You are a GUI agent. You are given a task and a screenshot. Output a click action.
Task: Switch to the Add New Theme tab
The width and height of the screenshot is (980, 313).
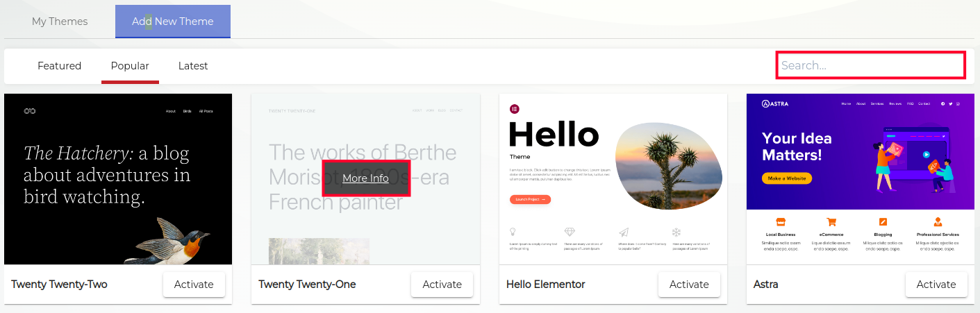pyautogui.click(x=172, y=21)
